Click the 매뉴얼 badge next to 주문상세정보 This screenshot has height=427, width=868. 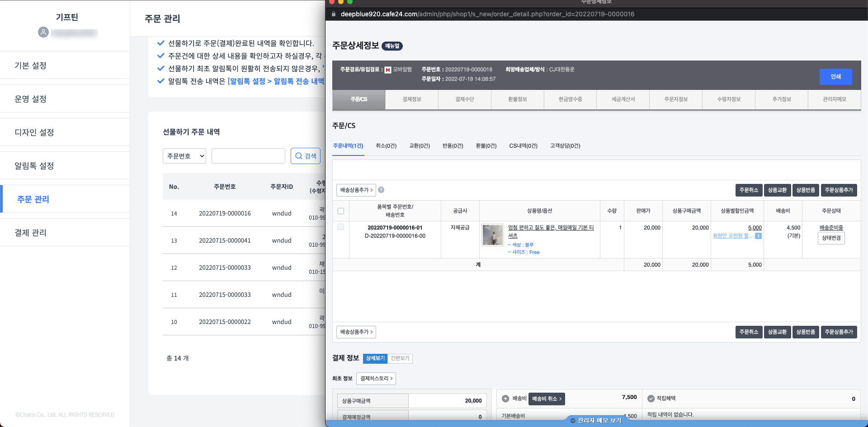tap(392, 46)
